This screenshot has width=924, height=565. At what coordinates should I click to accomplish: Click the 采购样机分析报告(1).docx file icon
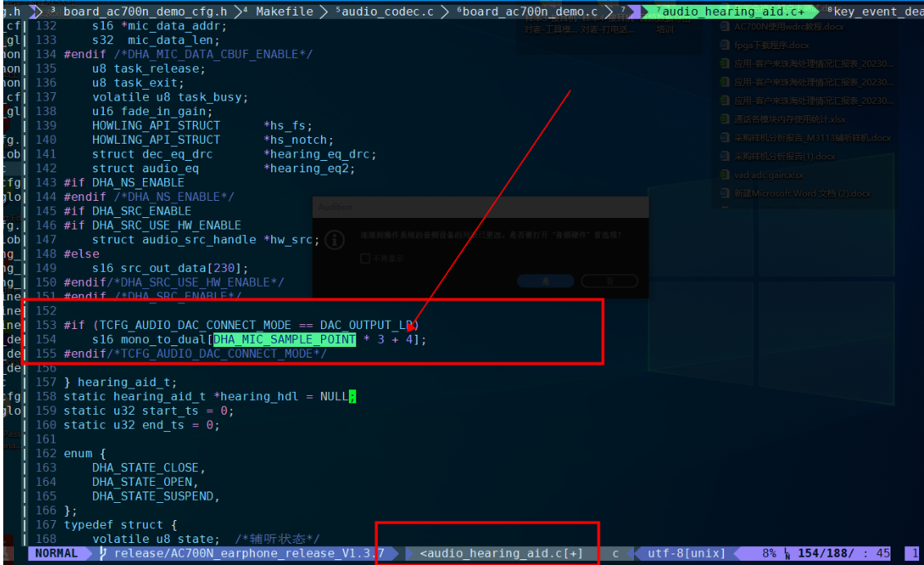[x=725, y=157]
